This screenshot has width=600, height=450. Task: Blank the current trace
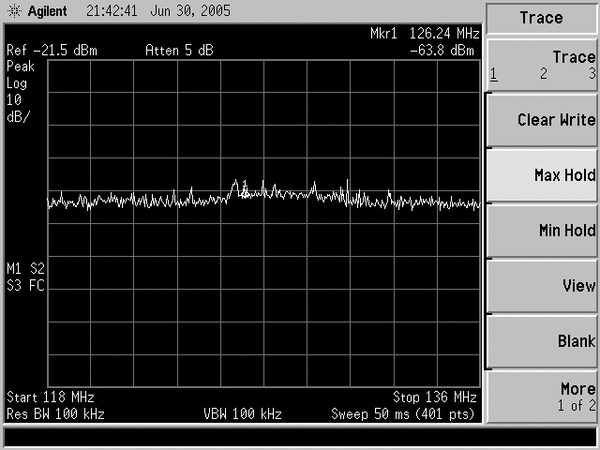pyautogui.click(x=542, y=341)
